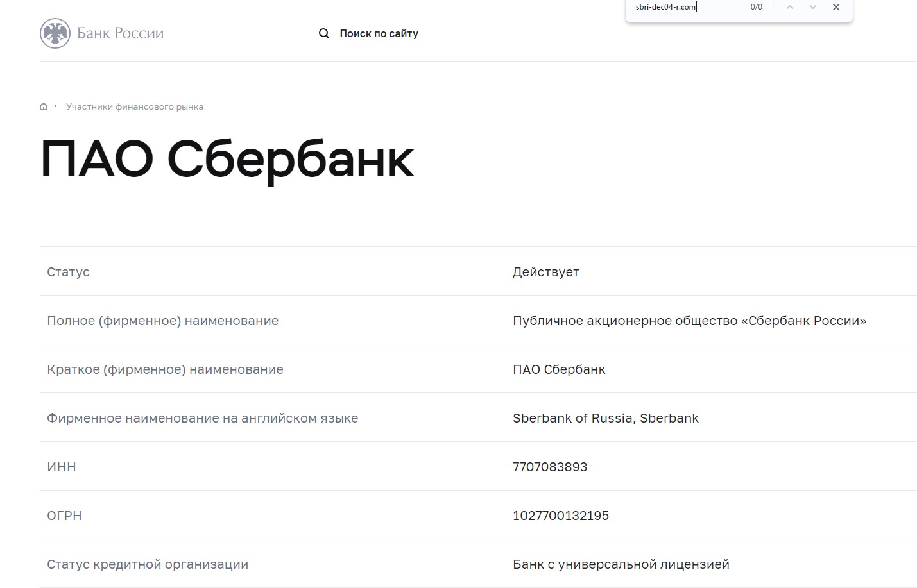Select the OGRN number 1027700132195
Viewport: 917px width, 588px height.
point(561,516)
